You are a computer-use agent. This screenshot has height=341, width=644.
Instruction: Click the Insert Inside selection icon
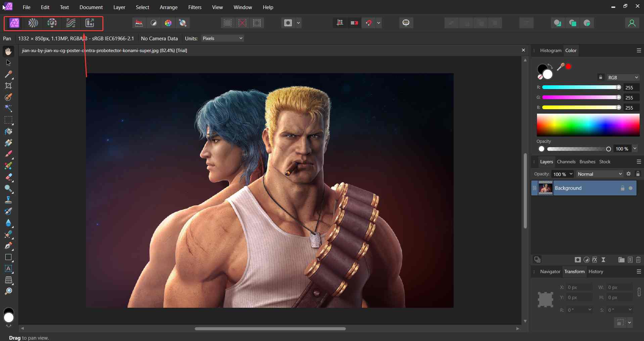[x=587, y=23]
